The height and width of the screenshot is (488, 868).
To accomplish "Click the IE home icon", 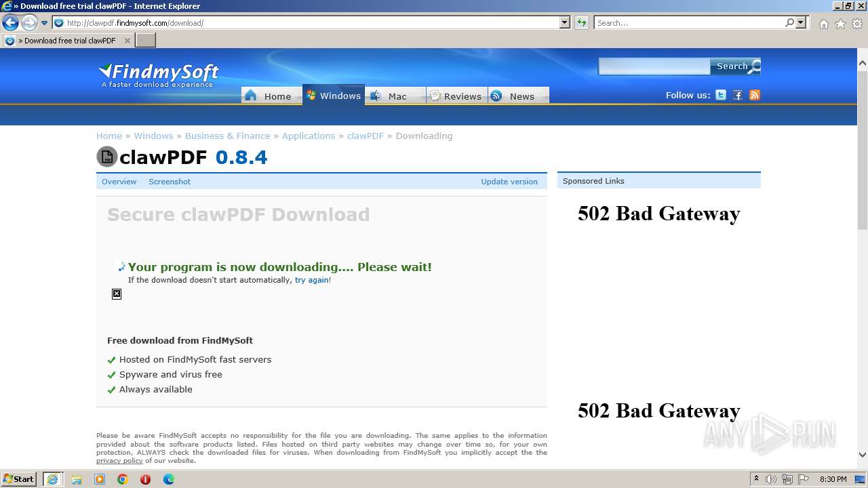I will click(823, 24).
